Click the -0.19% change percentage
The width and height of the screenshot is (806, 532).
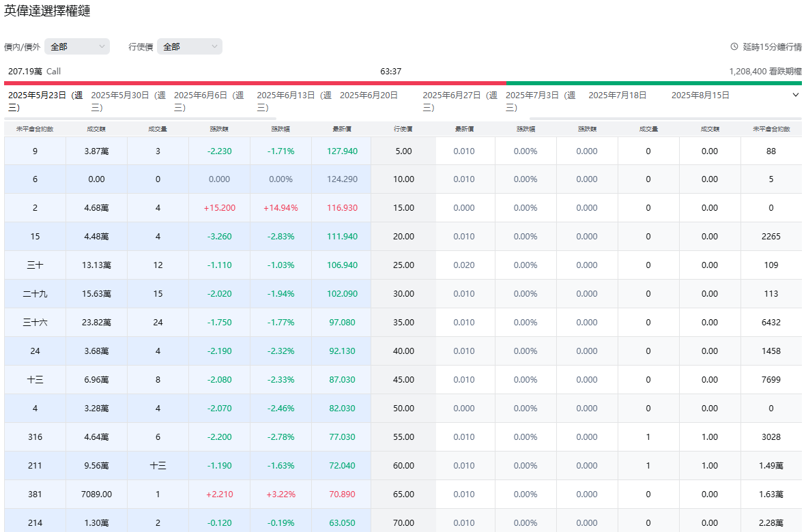click(x=280, y=522)
